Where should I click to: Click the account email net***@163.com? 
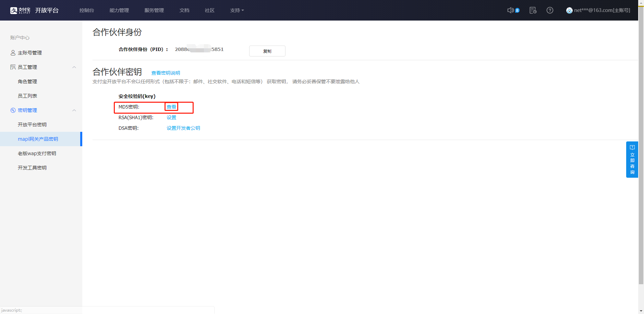(602, 10)
